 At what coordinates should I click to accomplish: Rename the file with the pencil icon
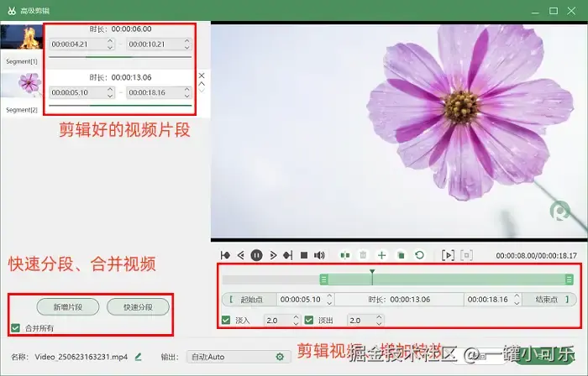[138, 357]
